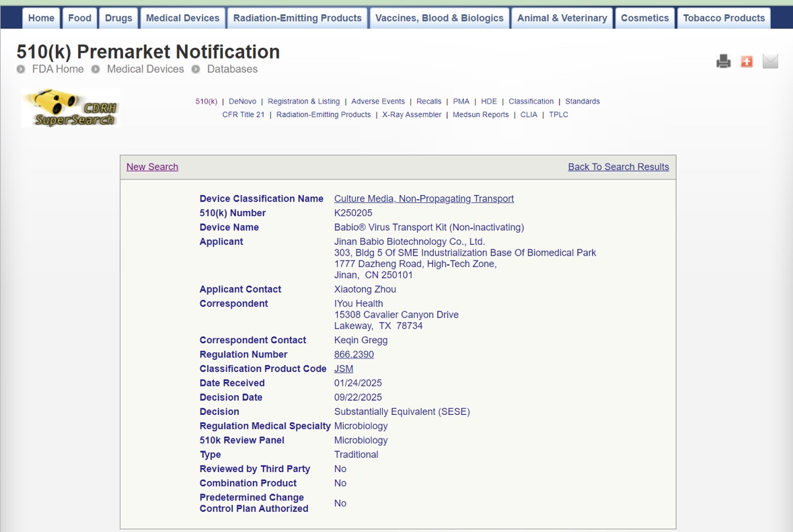
Task: Click Back To Search Results link
Action: (x=618, y=167)
